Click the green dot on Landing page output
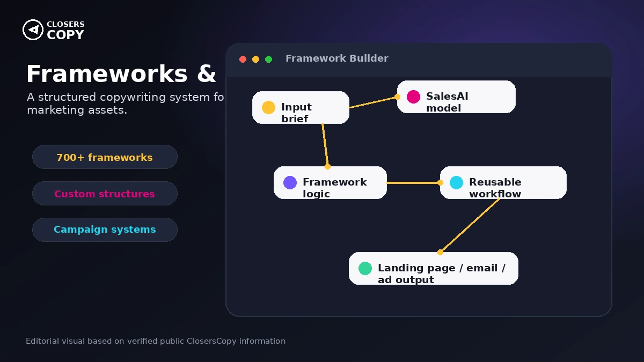This screenshot has width=644, height=362. tap(365, 268)
